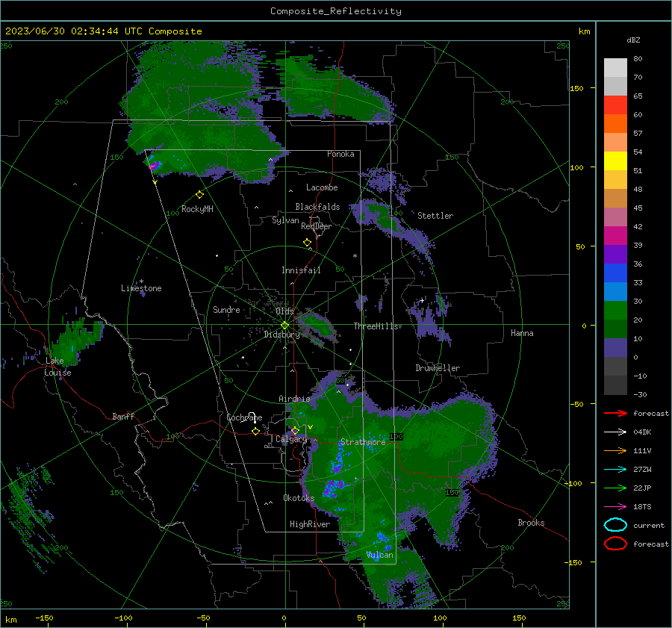Image resolution: width=672 pixels, height=628 pixels.
Task: Click the Banff label
Action: [x=123, y=417]
